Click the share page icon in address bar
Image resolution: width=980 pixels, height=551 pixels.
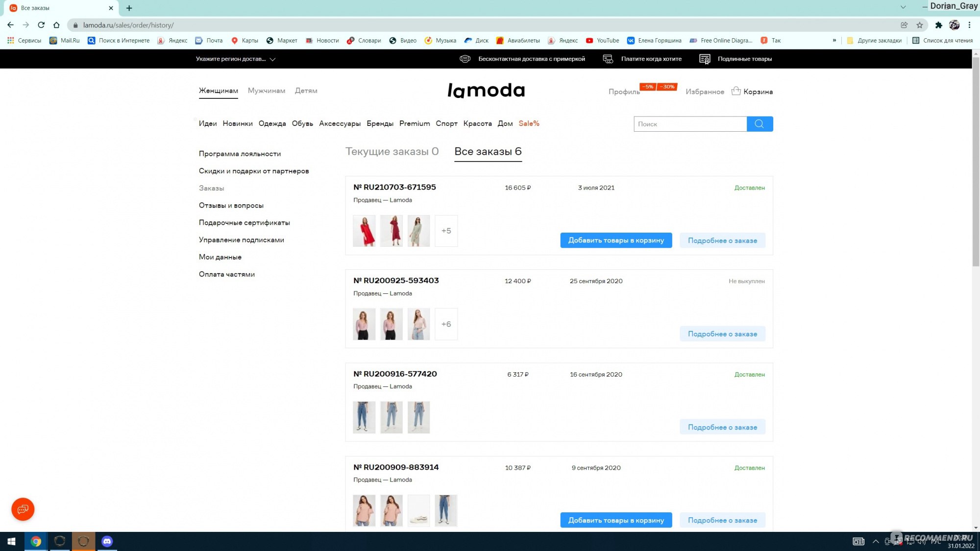point(904,25)
